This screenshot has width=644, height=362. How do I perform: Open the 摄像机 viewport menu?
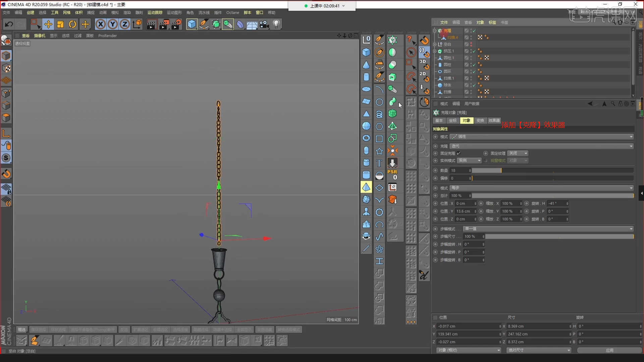click(x=40, y=36)
